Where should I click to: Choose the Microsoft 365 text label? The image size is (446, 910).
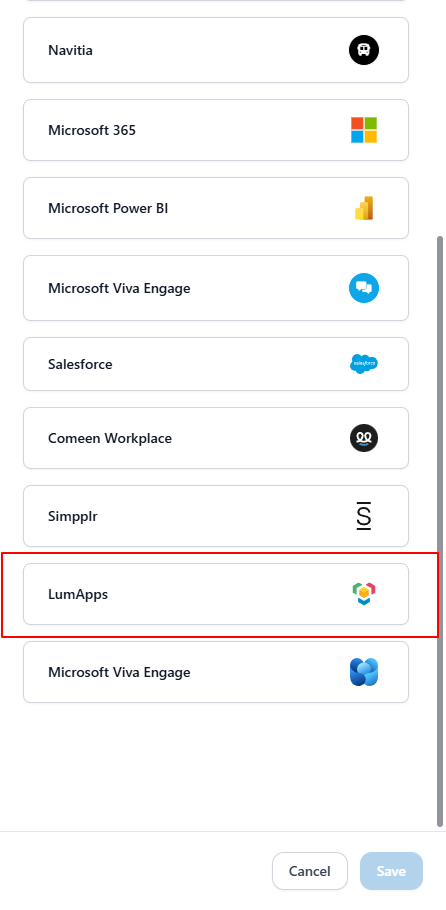coord(92,130)
